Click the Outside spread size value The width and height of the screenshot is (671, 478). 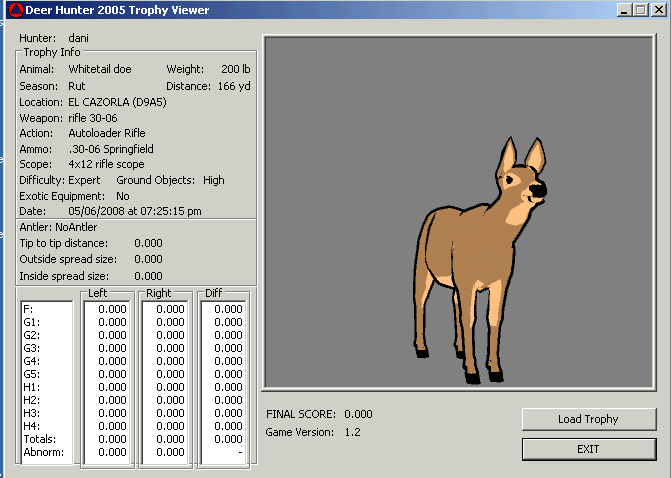(x=148, y=259)
